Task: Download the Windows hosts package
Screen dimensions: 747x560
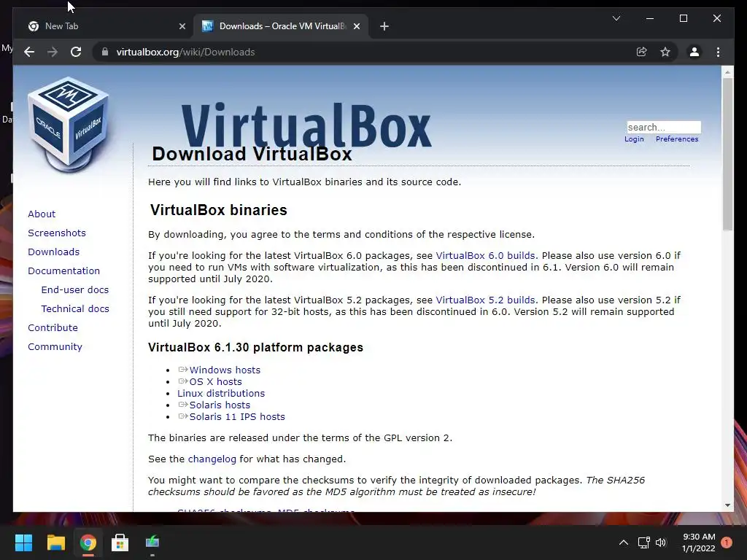Action: pyautogui.click(x=225, y=370)
